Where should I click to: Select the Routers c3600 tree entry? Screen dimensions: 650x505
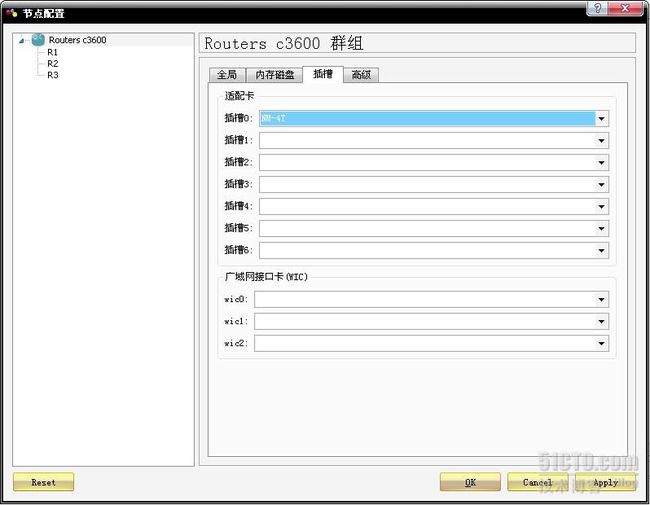point(78,40)
